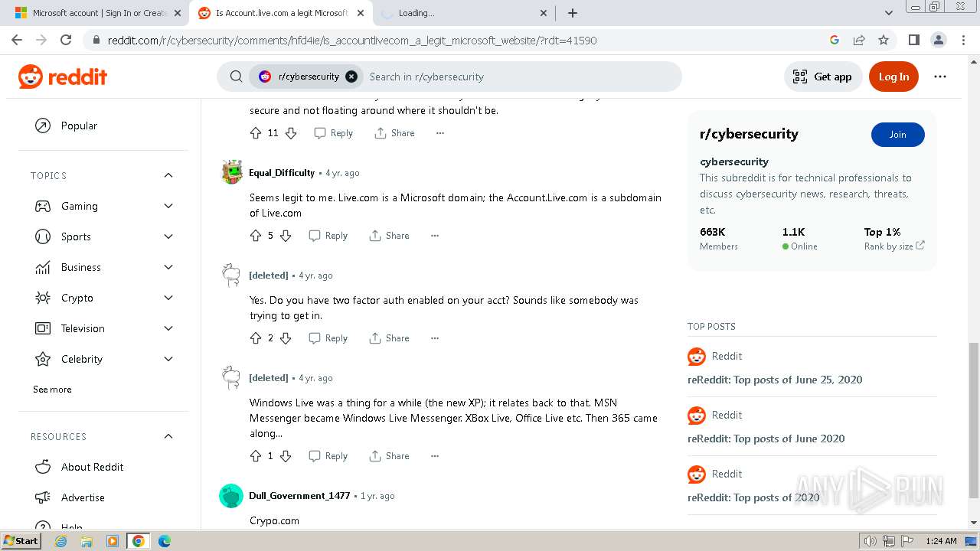Click the Log In button
This screenshot has height=551, width=980.
click(x=893, y=77)
